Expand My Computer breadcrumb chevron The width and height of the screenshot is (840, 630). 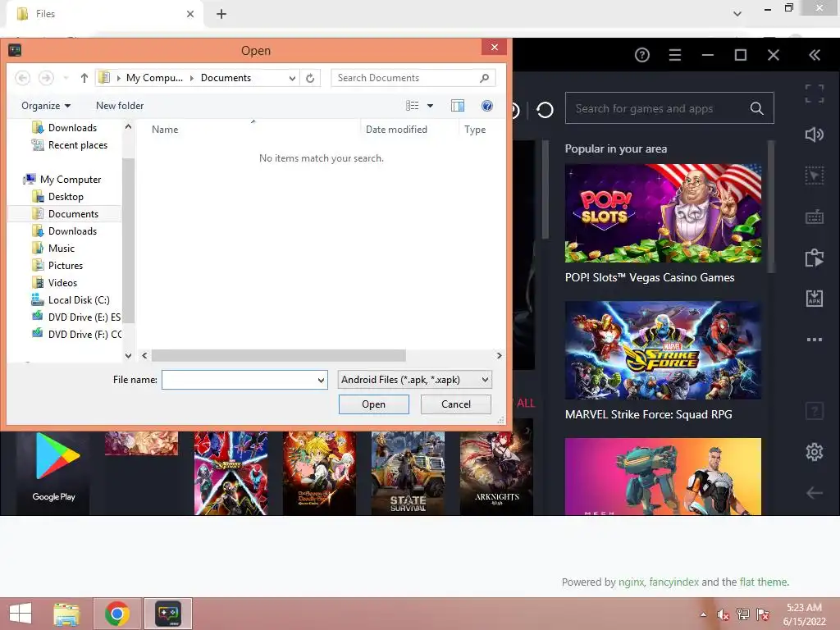(x=191, y=78)
